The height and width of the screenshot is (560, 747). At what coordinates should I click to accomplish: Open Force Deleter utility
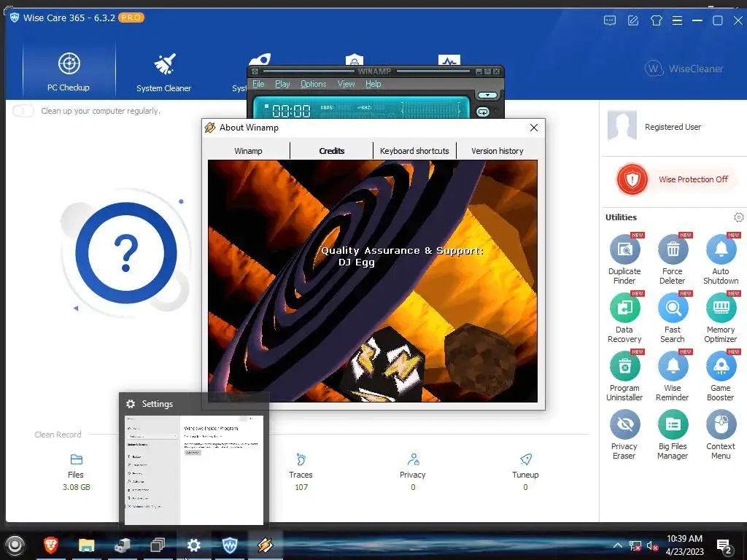point(672,259)
